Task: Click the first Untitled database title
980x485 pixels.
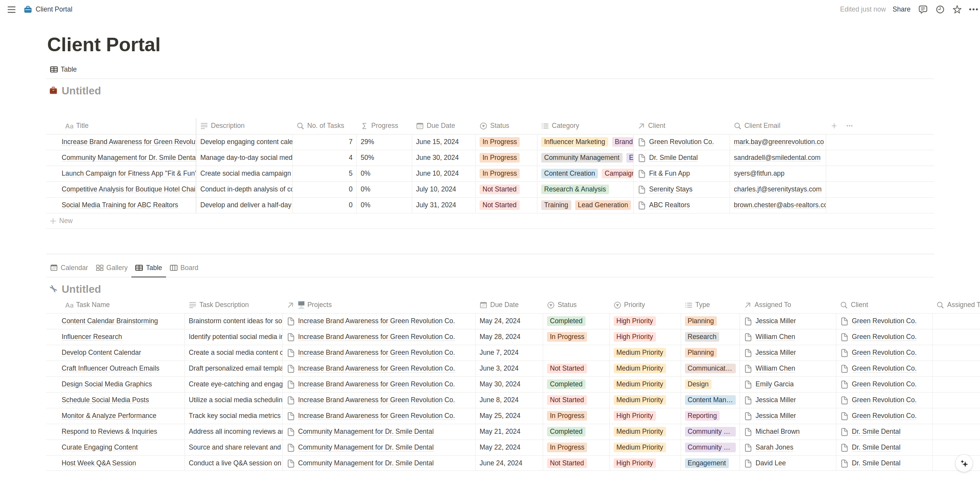Action: pos(81,91)
